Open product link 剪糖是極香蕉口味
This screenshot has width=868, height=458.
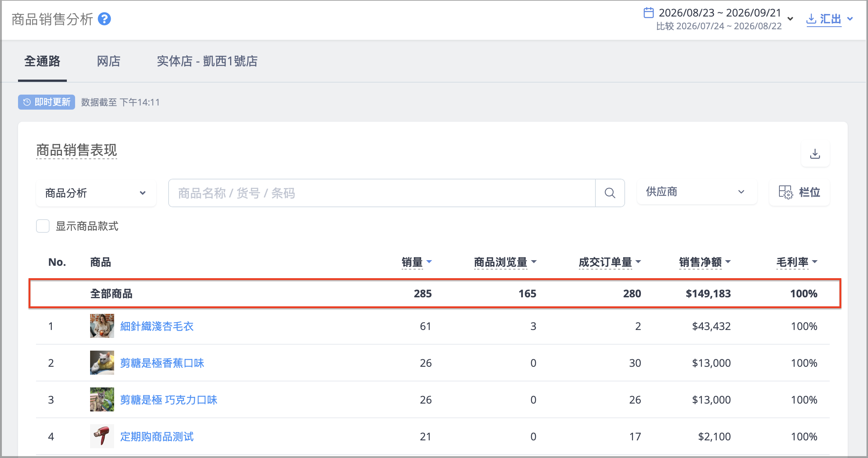(x=162, y=363)
